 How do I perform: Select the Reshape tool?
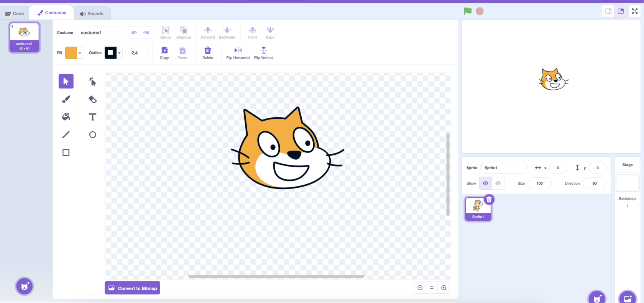coord(92,81)
